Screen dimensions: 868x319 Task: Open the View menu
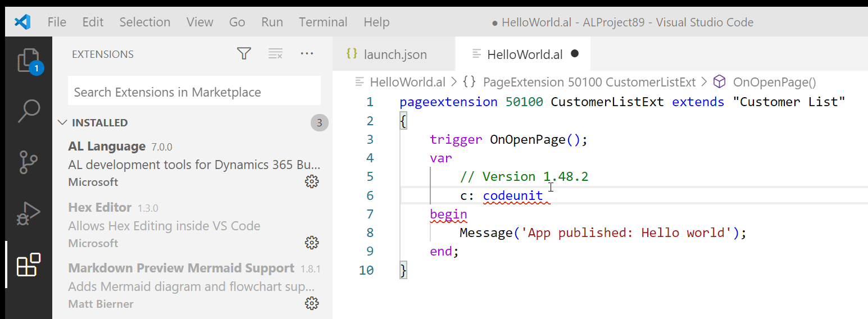tap(200, 22)
